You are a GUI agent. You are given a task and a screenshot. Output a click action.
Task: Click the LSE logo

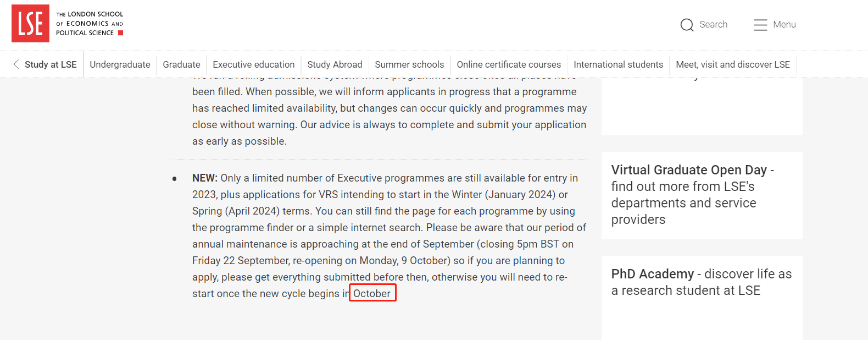pyautogui.click(x=30, y=24)
